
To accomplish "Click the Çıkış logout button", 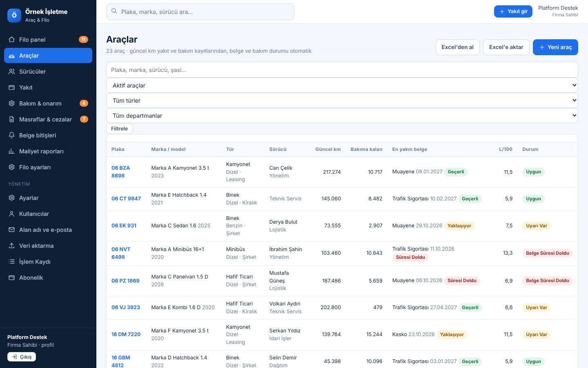I will click(22, 357).
